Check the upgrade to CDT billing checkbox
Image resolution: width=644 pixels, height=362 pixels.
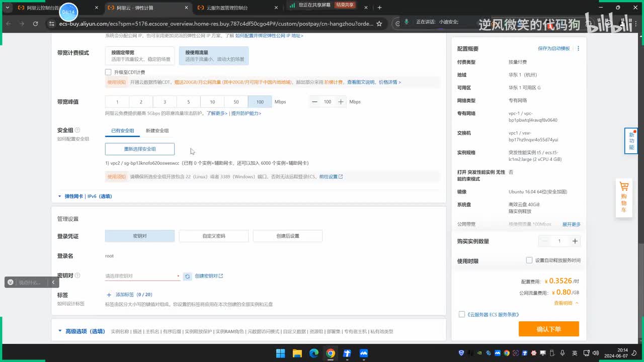(x=108, y=72)
